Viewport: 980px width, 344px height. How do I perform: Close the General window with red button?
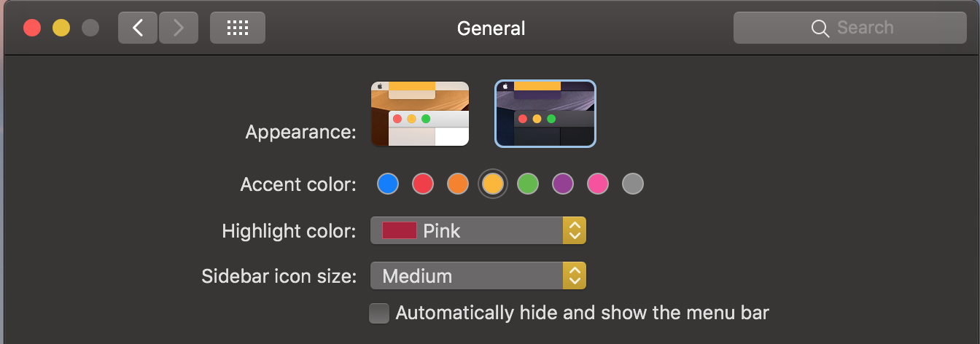32,28
